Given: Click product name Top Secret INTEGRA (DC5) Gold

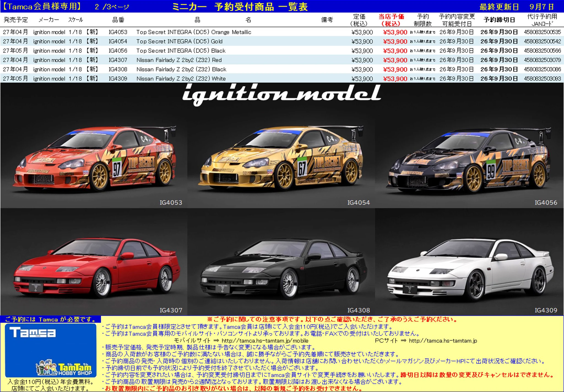Looking at the screenshot, I should pyautogui.click(x=179, y=41).
